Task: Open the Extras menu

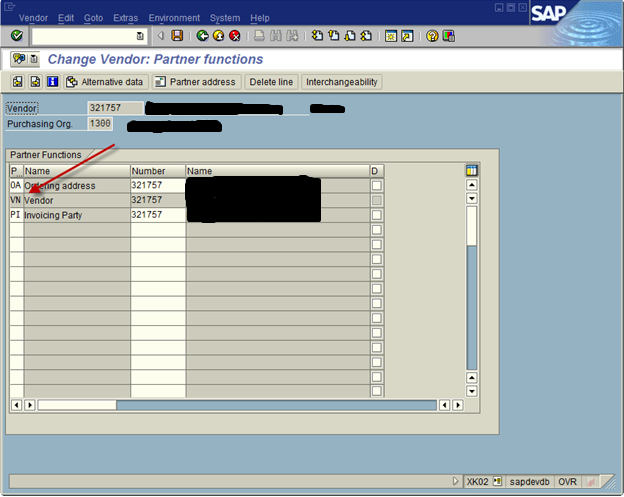Action: pos(125,18)
